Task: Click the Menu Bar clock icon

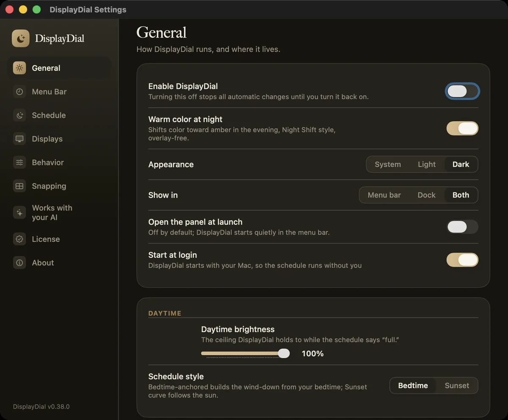Action: (19, 92)
